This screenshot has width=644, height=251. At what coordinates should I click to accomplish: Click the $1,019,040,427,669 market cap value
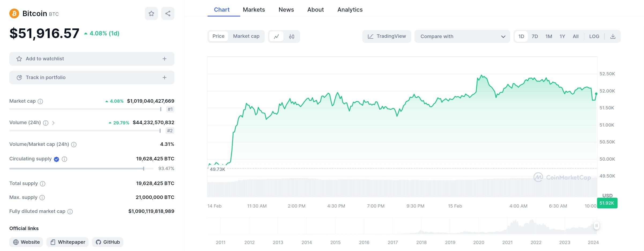tap(151, 101)
